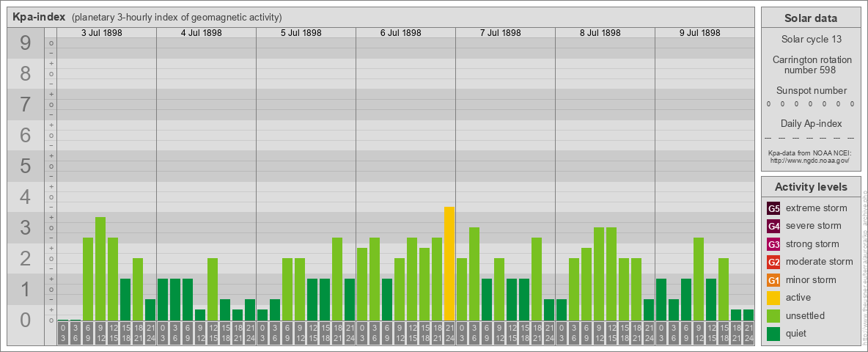Click the G4 severe storm badge

(x=773, y=227)
